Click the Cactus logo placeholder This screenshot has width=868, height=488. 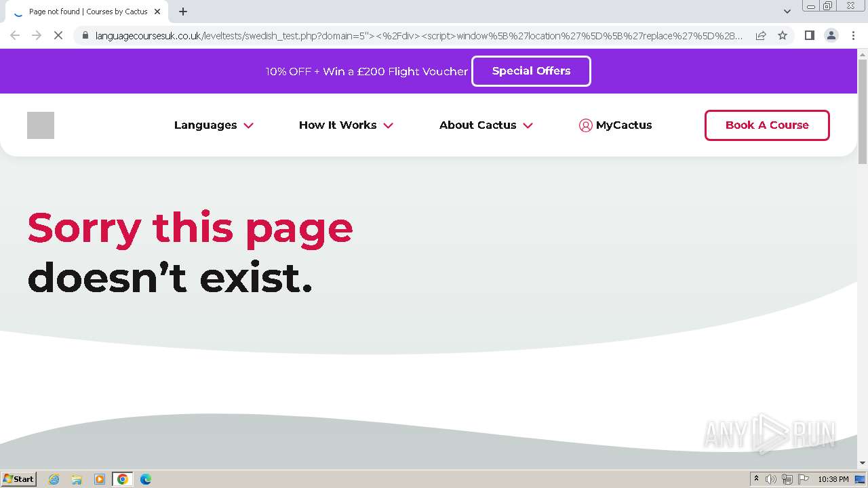(x=41, y=125)
